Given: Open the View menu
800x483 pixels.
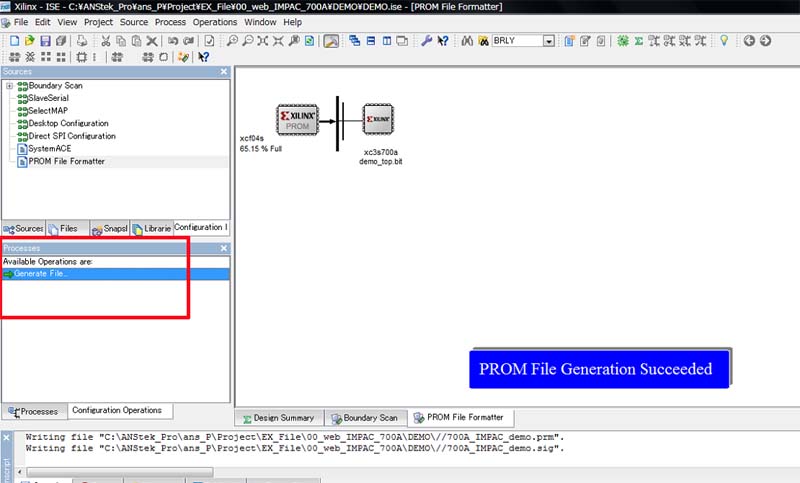Looking at the screenshot, I should pyautogui.click(x=67, y=22).
